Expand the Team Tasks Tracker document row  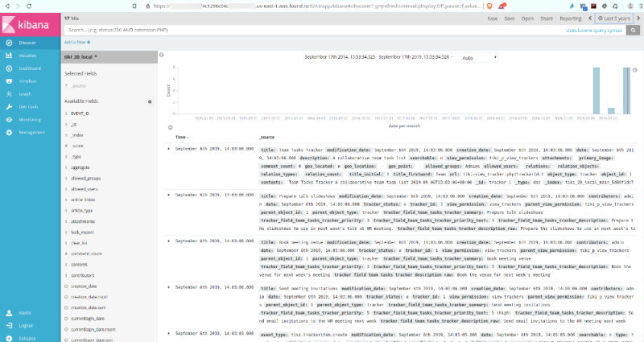pos(168,149)
